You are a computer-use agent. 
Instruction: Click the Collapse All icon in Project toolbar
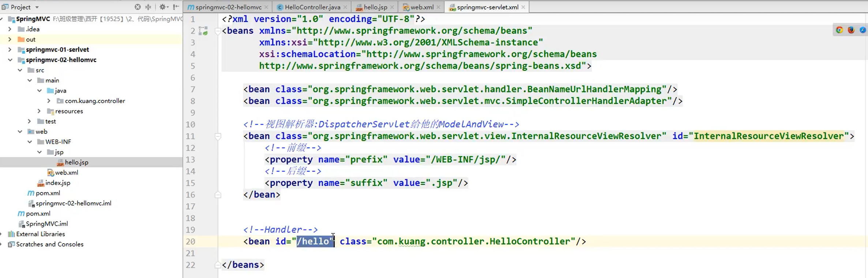pyautogui.click(x=148, y=7)
